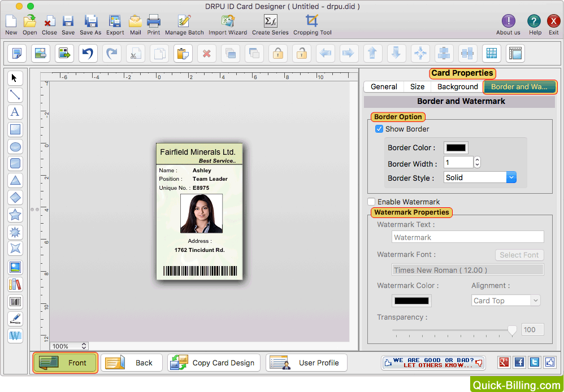Click the Lock object icon
The height and width of the screenshot is (392, 564).
[x=277, y=54]
